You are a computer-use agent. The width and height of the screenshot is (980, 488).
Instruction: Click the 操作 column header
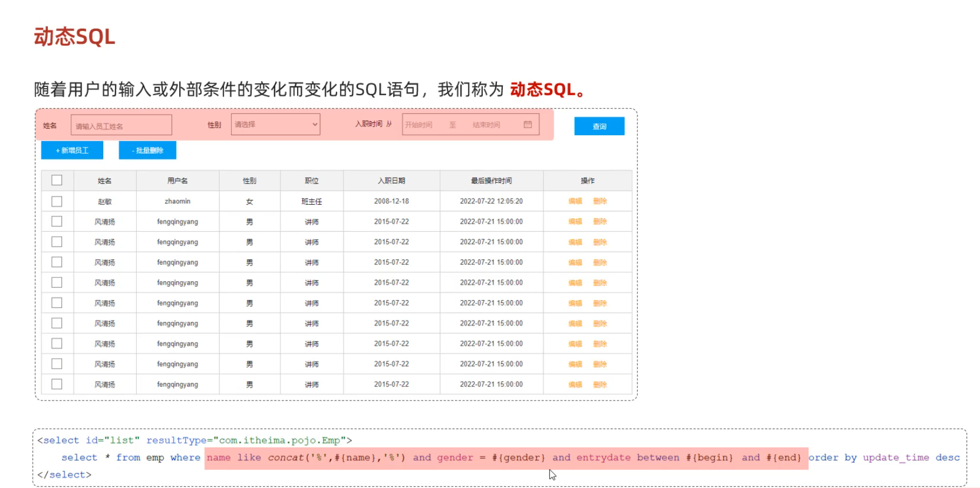(587, 181)
